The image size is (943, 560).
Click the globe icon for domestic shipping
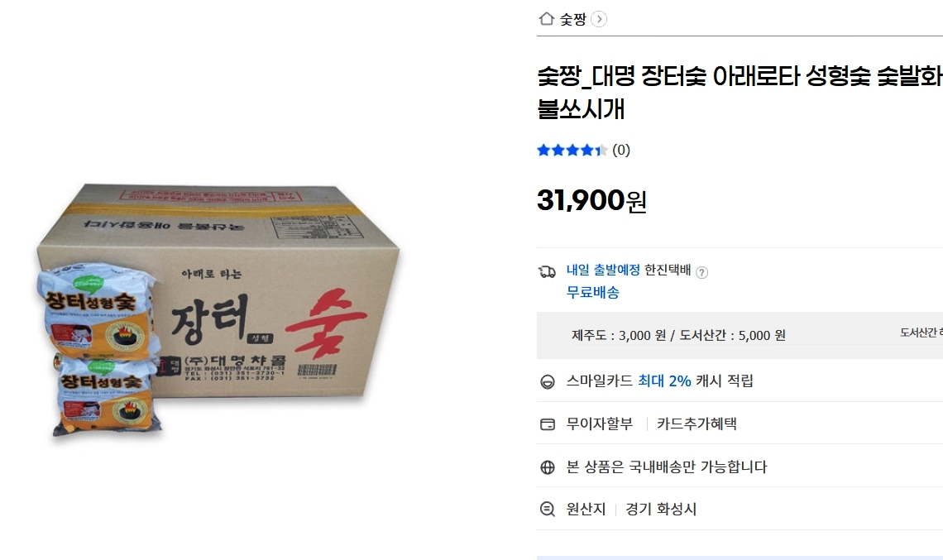[547, 467]
